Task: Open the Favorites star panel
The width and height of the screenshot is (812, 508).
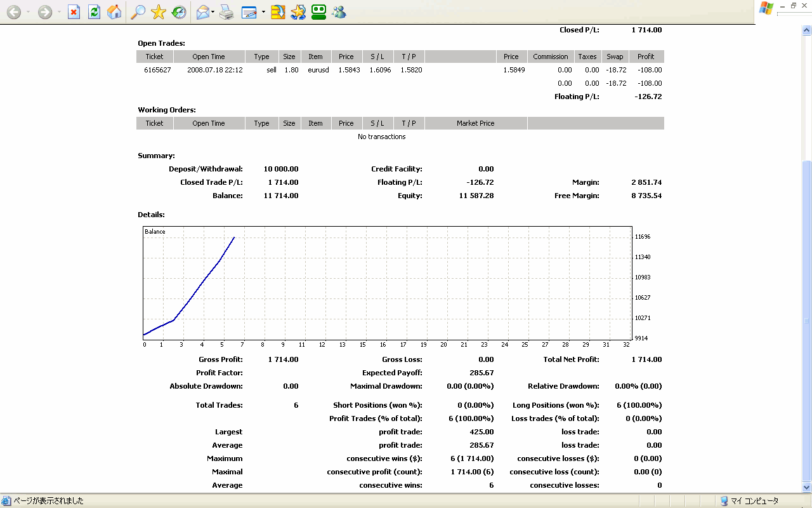Action: [x=159, y=12]
